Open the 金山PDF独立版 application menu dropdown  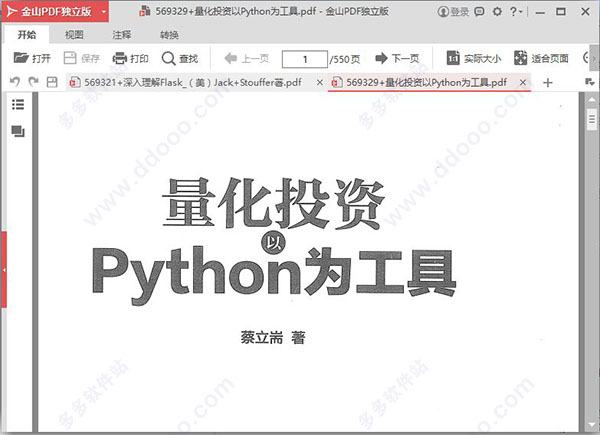click(x=103, y=12)
